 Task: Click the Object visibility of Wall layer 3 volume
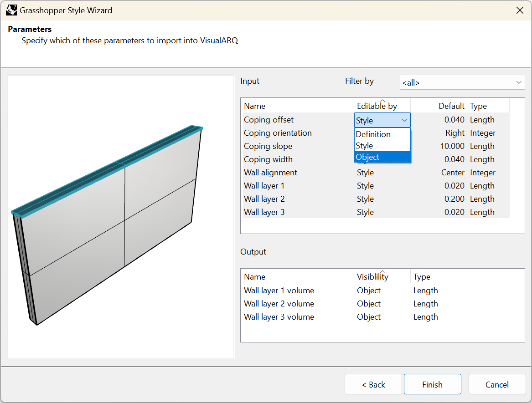click(x=368, y=317)
